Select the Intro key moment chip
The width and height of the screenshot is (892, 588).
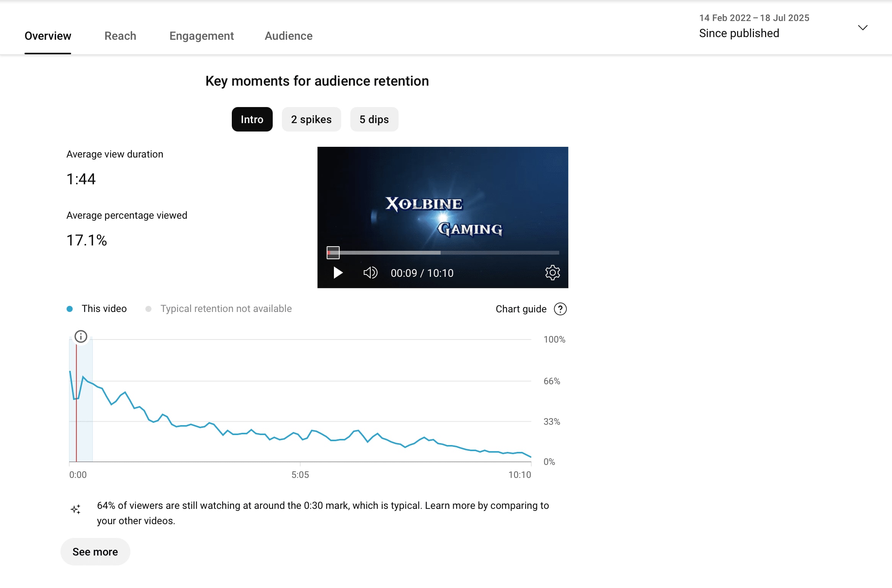tap(252, 119)
